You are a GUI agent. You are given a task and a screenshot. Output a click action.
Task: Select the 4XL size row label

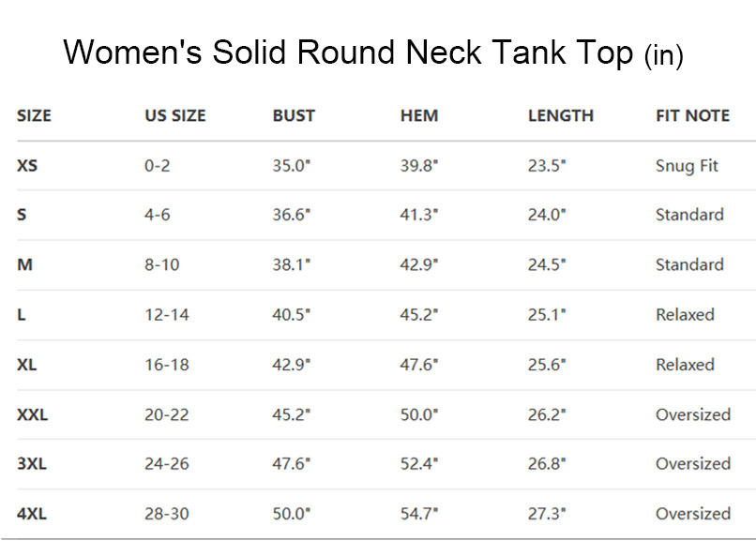pyautogui.click(x=32, y=514)
